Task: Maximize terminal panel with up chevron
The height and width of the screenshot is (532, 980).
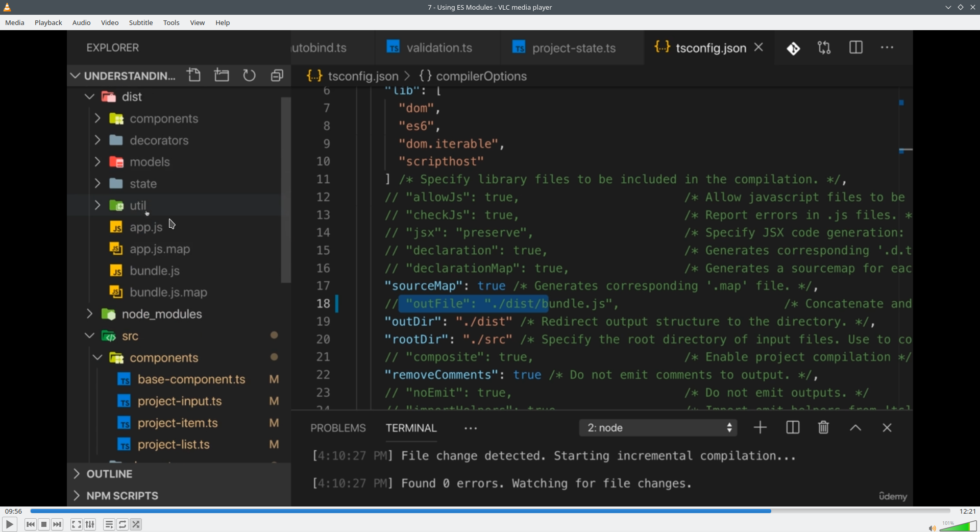Action: (856, 428)
